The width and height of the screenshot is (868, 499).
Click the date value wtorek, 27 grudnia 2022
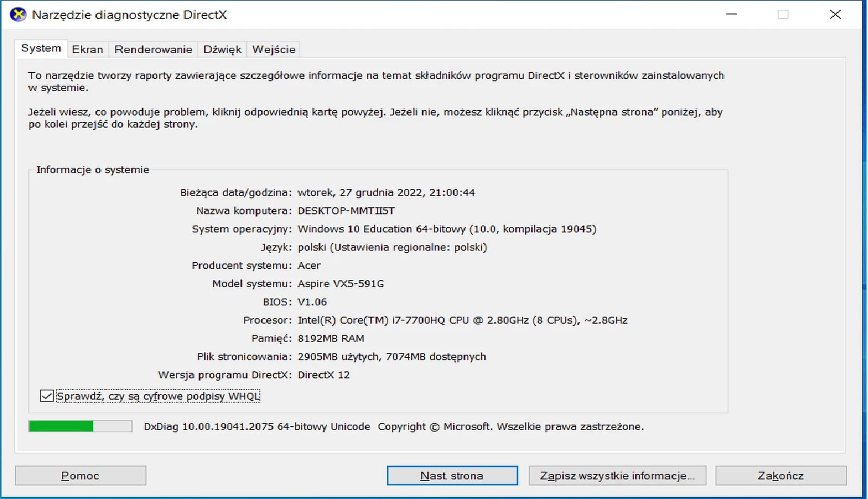pos(386,193)
